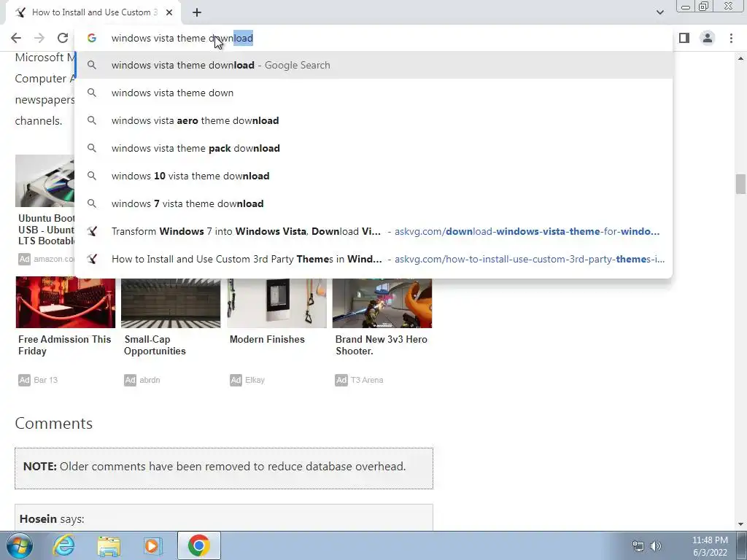The height and width of the screenshot is (560, 747).
Task: Click the forward navigation arrow
Action: click(x=39, y=38)
